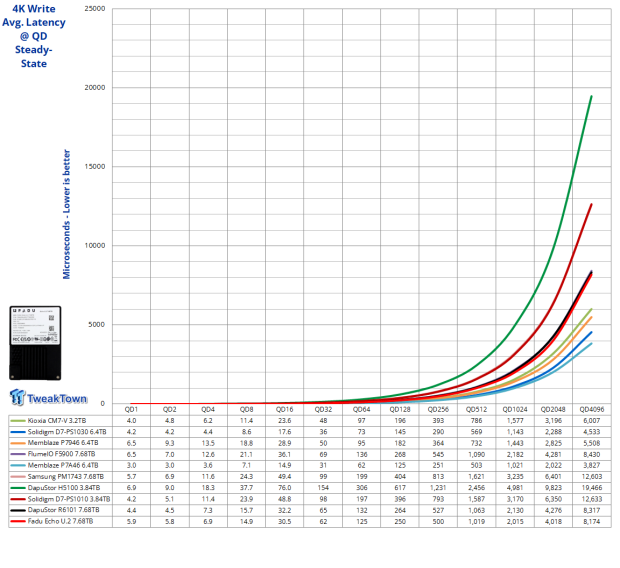620x568 pixels.
Task: Click the 9,823 QD2048 value for DapuStor H5100
Action: (x=553, y=488)
